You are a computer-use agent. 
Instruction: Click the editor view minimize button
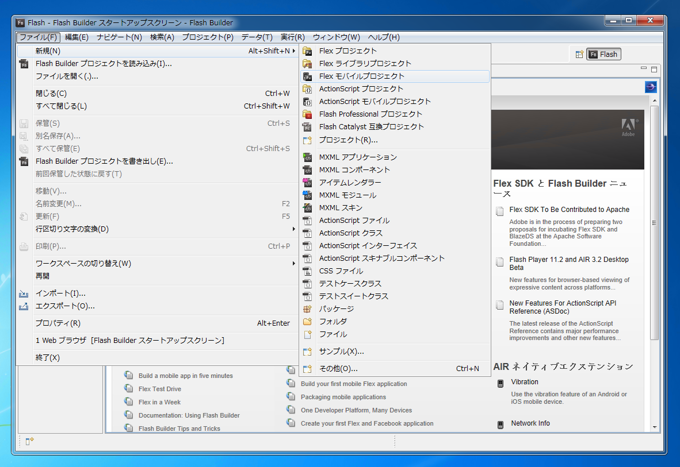644,69
